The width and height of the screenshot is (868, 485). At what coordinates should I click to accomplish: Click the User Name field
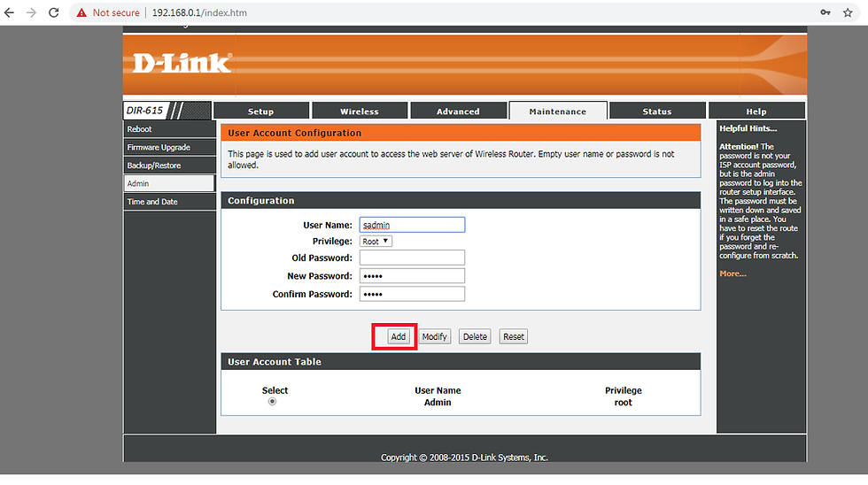pyautogui.click(x=412, y=225)
